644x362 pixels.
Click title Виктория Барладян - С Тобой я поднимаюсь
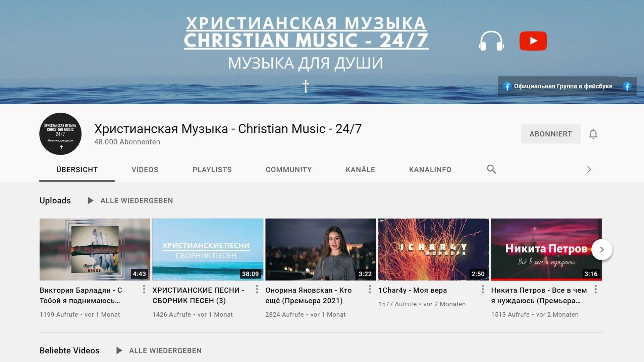[81, 295]
